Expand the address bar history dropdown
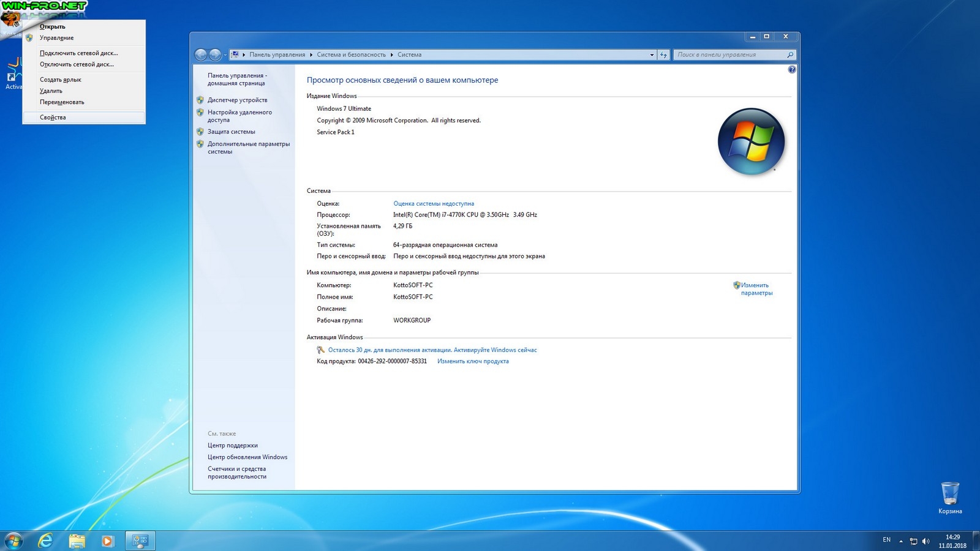The width and height of the screenshot is (980, 551). [652, 55]
